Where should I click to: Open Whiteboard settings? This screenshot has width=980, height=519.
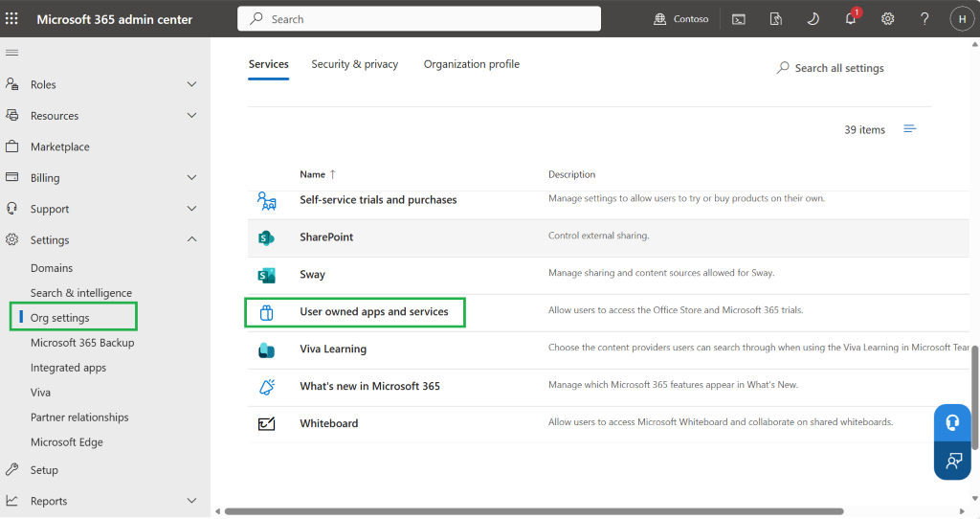click(329, 423)
